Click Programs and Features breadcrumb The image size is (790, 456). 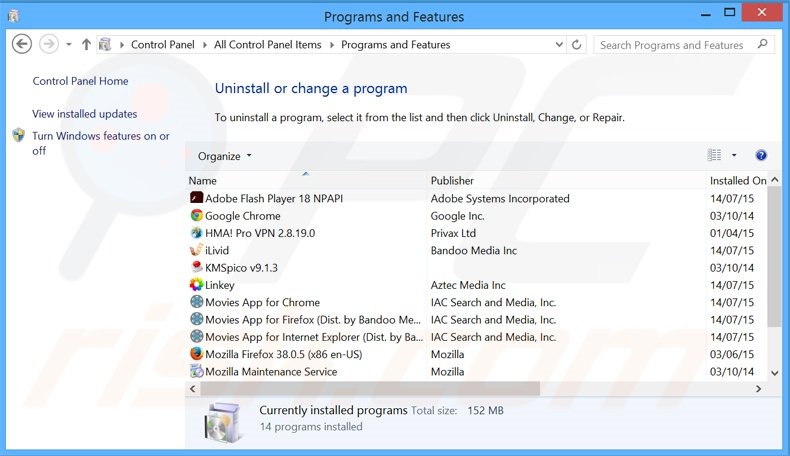tap(396, 45)
